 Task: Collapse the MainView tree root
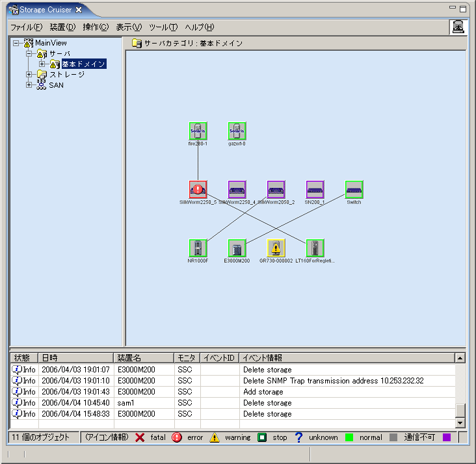point(16,43)
